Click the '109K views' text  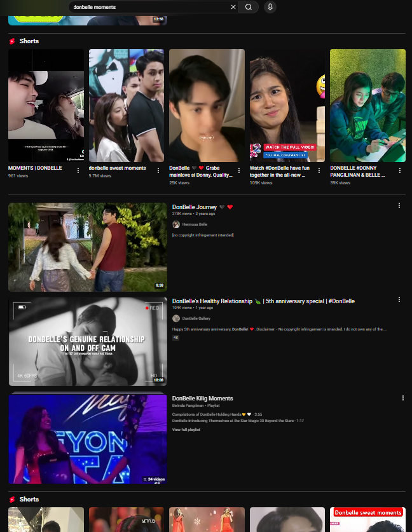click(261, 182)
